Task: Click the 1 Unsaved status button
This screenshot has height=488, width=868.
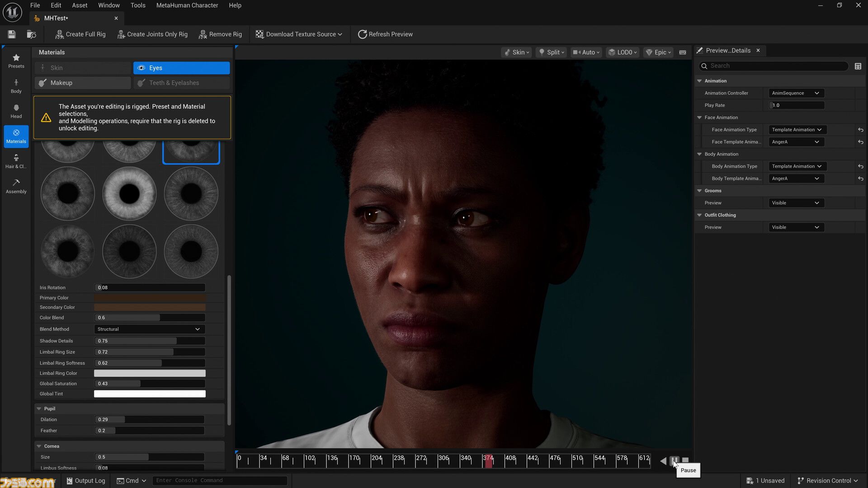Action: [765, 481]
